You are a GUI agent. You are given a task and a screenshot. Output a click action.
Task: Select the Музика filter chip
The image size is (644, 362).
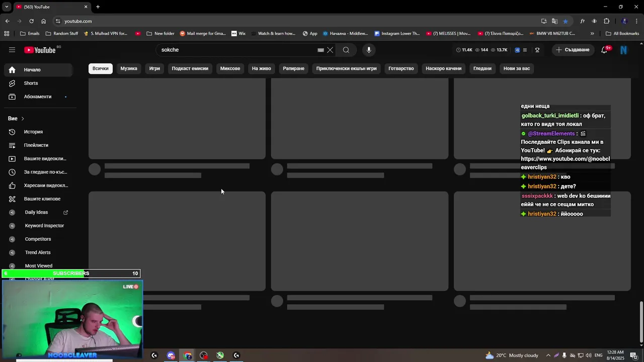point(129,68)
